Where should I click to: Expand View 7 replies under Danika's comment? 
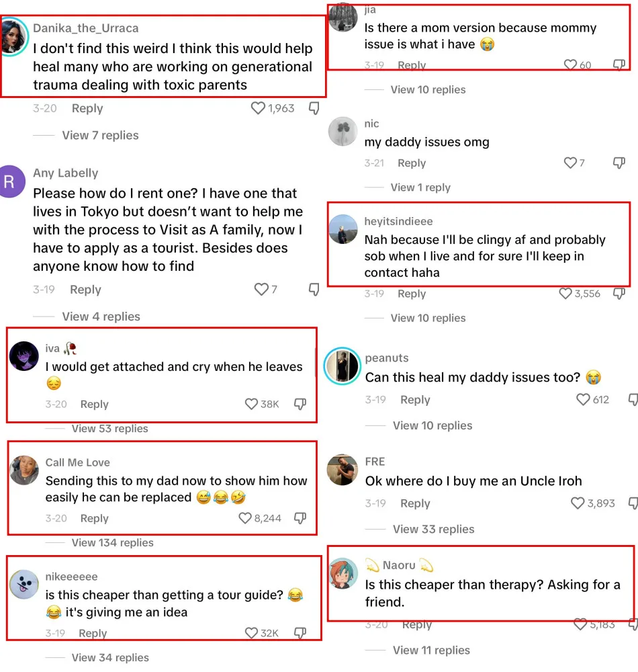(100, 135)
